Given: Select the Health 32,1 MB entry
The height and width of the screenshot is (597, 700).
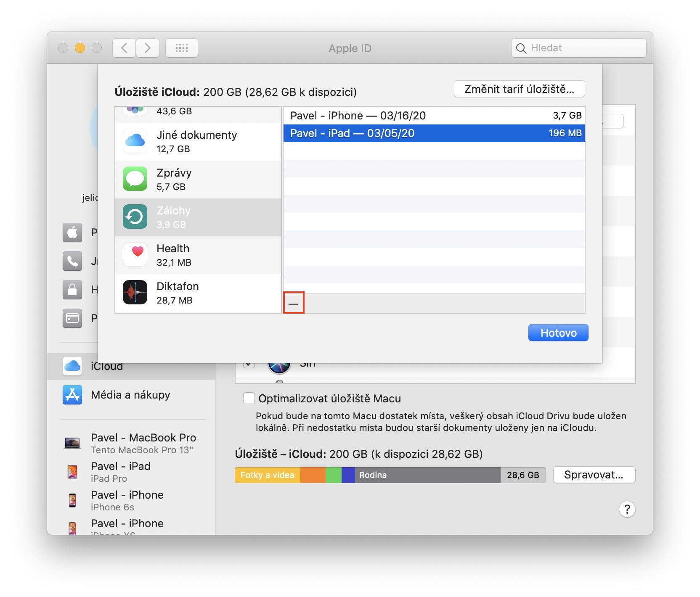Looking at the screenshot, I should click(198, 255).
